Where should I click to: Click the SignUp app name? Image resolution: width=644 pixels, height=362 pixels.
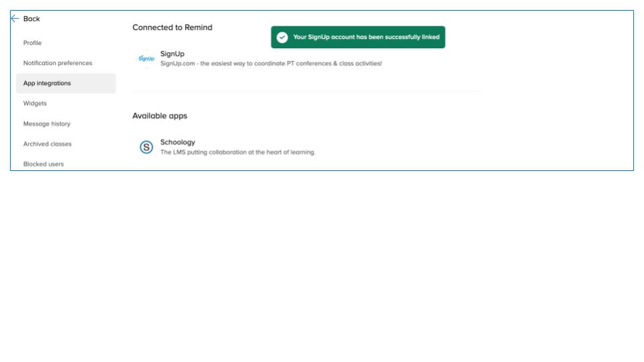pyautogui.click(x=172, y=54)
